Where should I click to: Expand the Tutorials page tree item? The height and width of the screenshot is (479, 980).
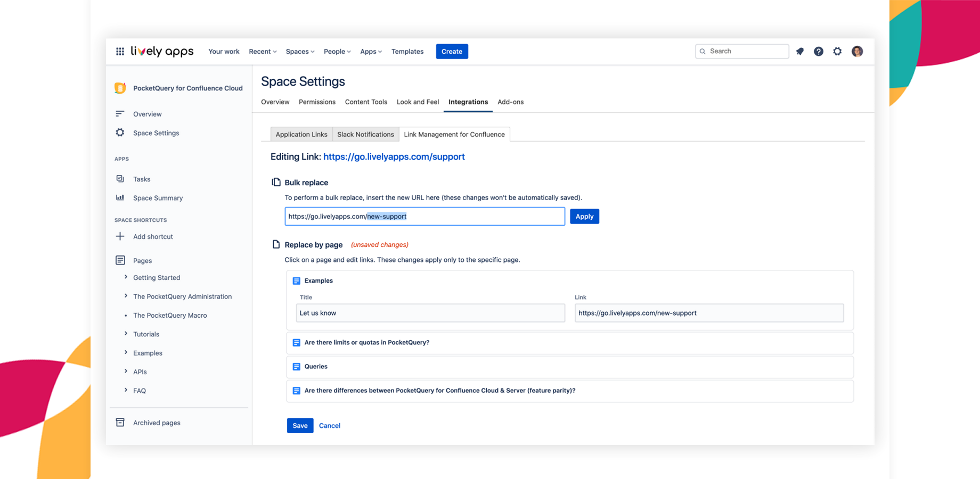[126, 334]
